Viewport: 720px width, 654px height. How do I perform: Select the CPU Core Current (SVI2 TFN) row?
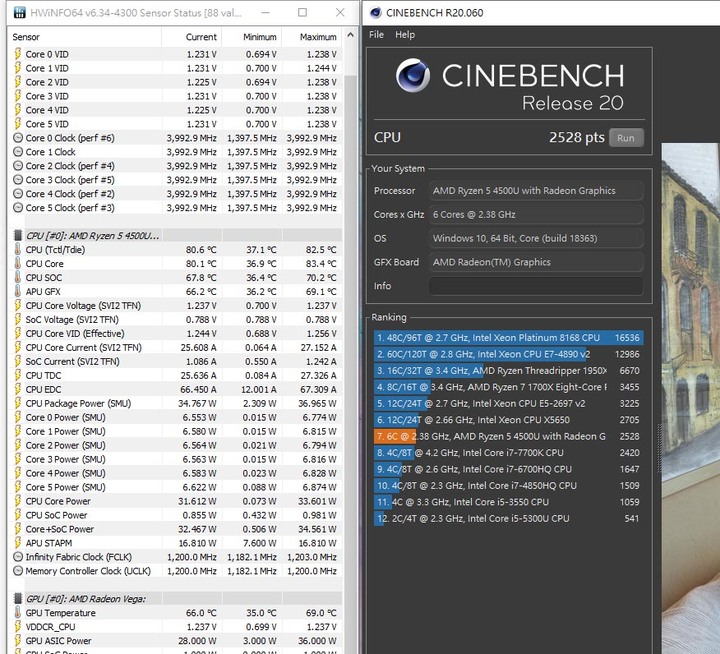coord(176,347)
